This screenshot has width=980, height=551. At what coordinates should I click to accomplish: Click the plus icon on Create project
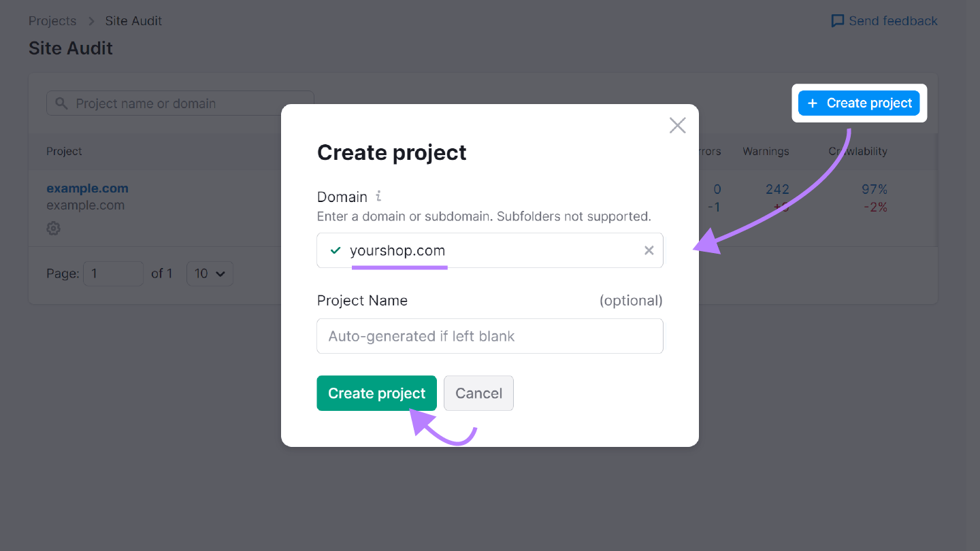click(812, 103)
